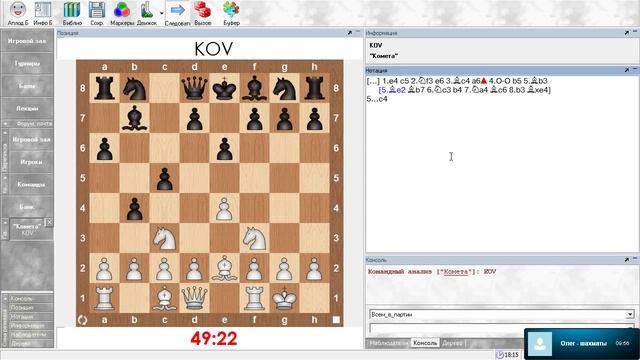Open the 'Турниры' sidebar button

[27, 63]
